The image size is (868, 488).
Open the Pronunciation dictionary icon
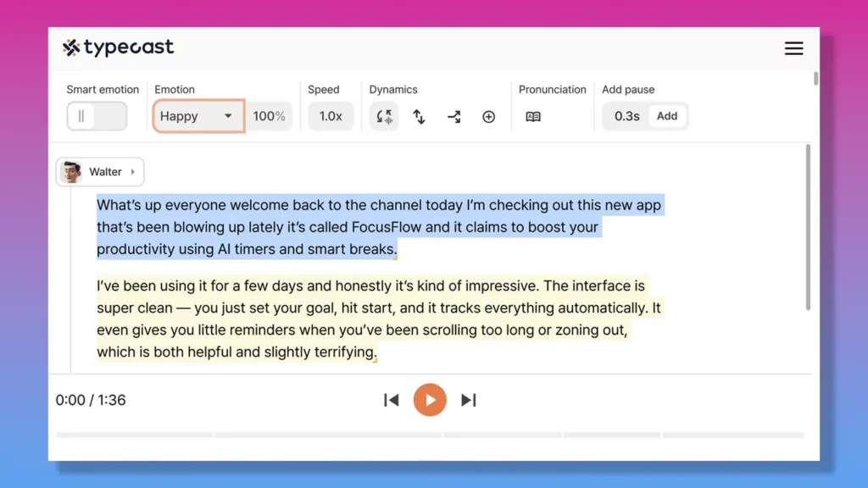tap(534, 116)
